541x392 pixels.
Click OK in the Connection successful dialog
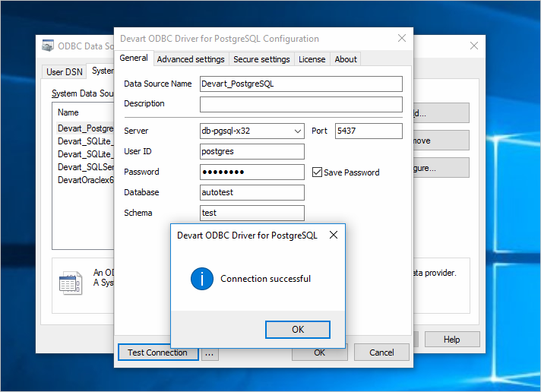(x=297, y=330)
